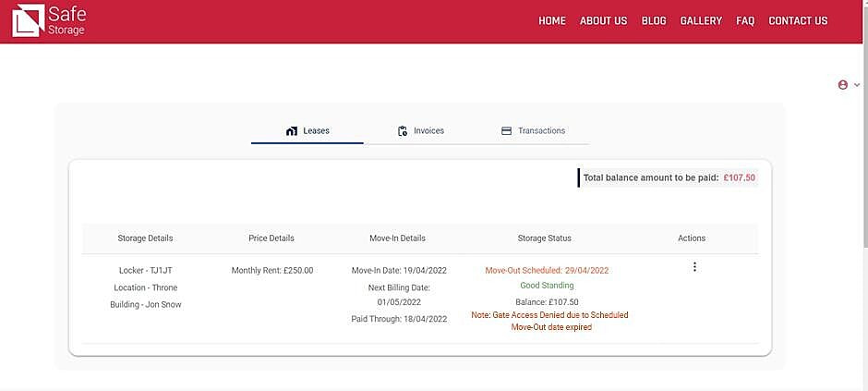Switch to the Leases tab
Screen dimensions: 868x391
pos(307,131)
